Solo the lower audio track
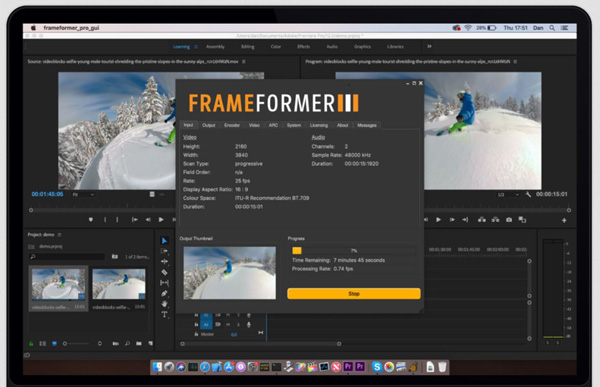600x387 pixels. pos(238,325)
